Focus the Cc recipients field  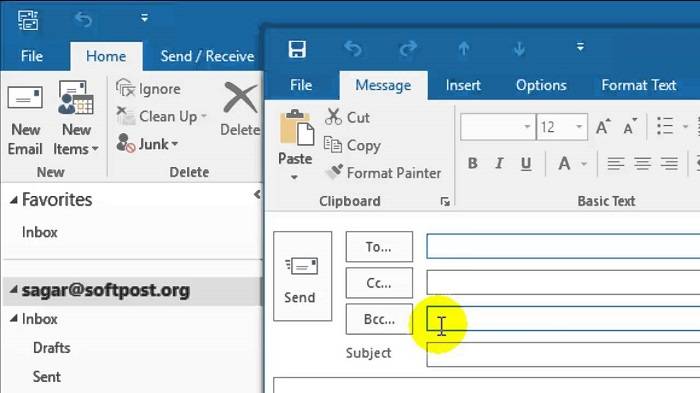[563, 282]
